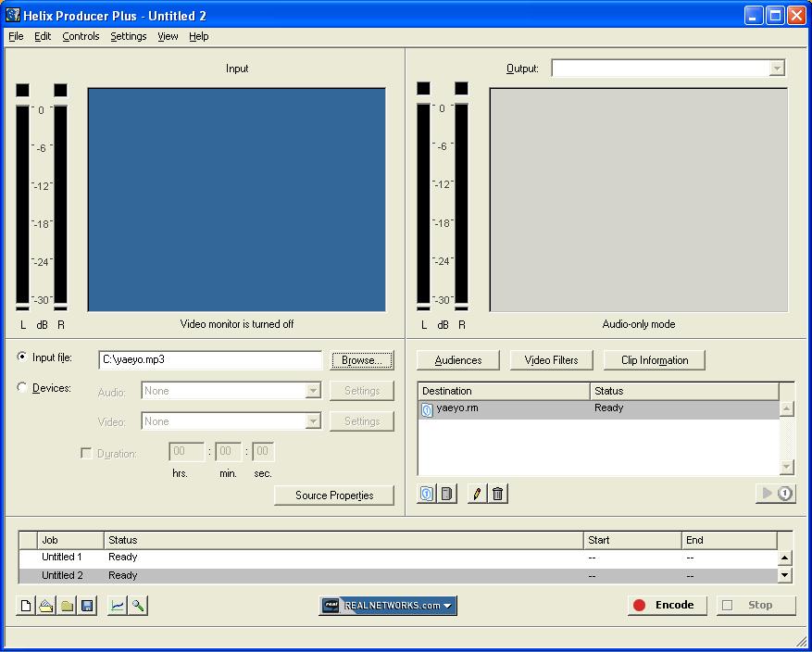Open the statistics graph icon

point(118,606)
